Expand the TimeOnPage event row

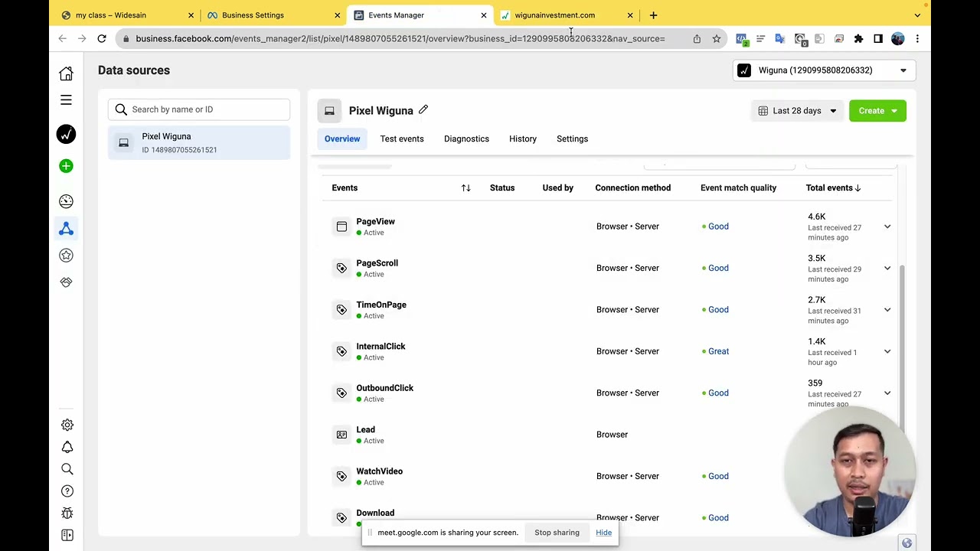coord(887,310)
